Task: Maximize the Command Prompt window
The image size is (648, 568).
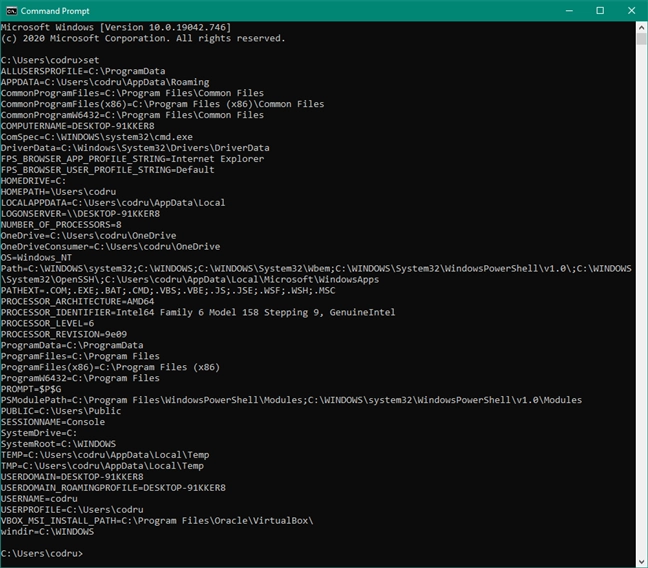Action: point(600,11)
